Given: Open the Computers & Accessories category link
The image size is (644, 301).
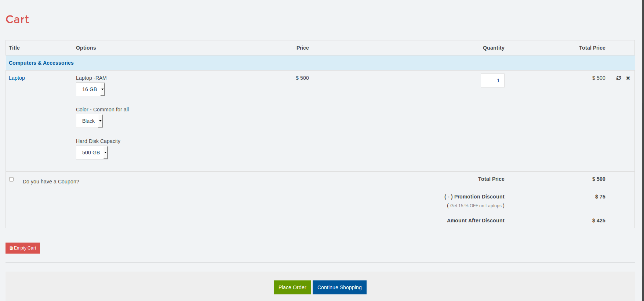Looking at the screenshot, I should [x=41, y=63].
